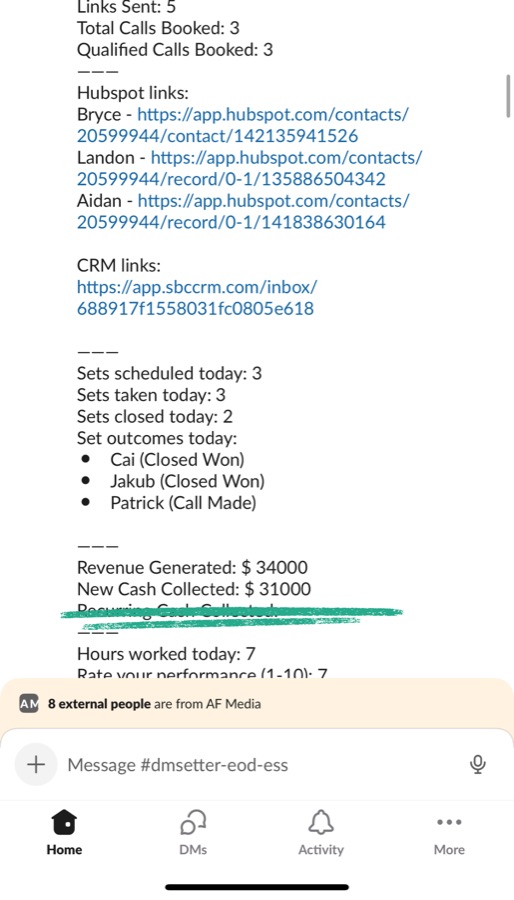This screenshot has height=900, width=514.
Task: Open Bryce's Hubspot contact link
Action: click(243, 125)
